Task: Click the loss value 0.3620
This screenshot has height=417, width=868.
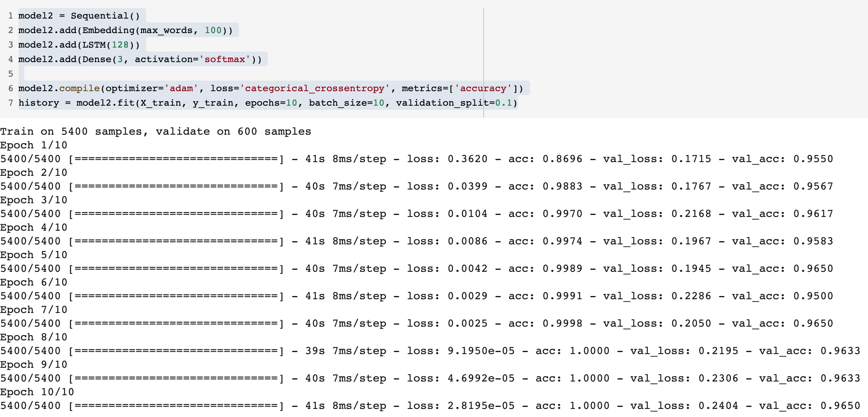Action: tap(467, 159)
